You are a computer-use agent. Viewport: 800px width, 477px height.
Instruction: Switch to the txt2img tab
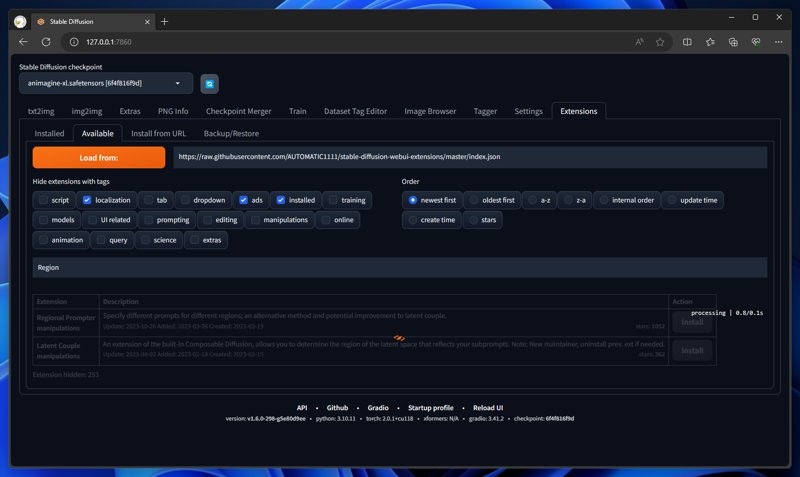(41, 111)
